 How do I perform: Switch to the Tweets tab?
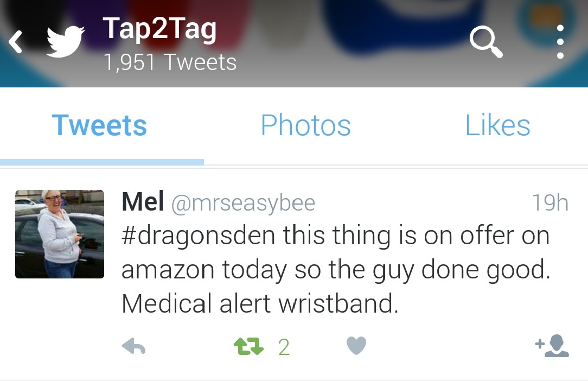[99, 125]
